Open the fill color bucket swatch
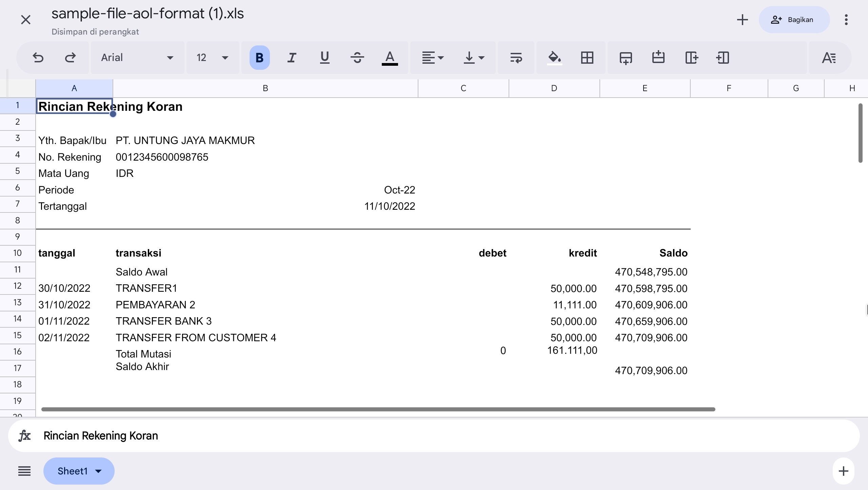 554,58
